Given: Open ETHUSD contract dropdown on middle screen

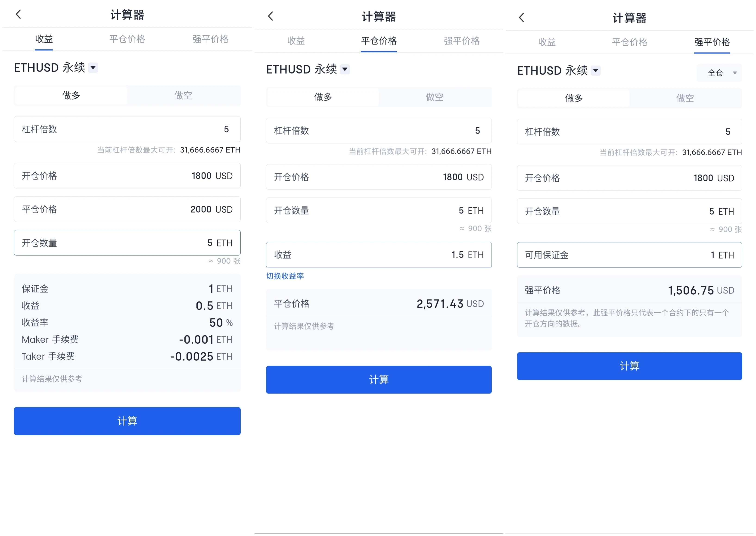Looking at the screenshot, I should [345, 69].
